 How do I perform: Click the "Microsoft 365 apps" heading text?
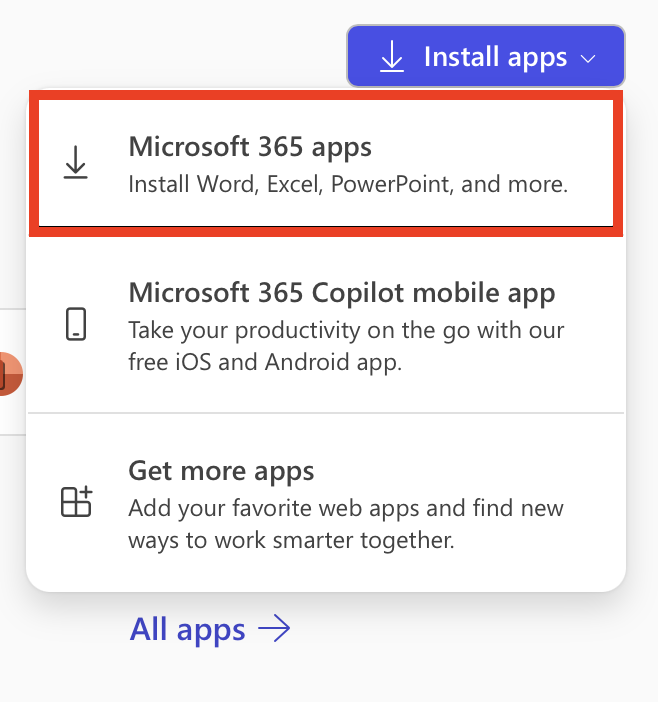coord(250,147)
